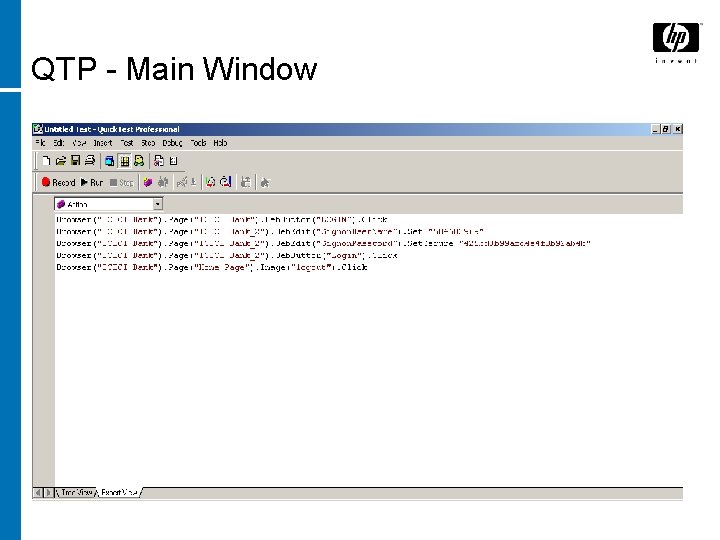Click the Save floppy disk icon

pyautogui.click(x=75, y=160)
